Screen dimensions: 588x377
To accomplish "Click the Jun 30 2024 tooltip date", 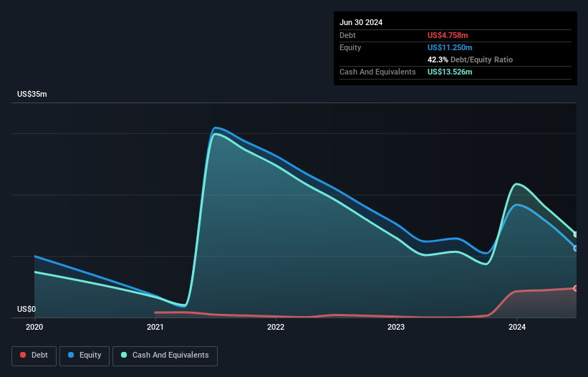I will click(x=361, y=22).
